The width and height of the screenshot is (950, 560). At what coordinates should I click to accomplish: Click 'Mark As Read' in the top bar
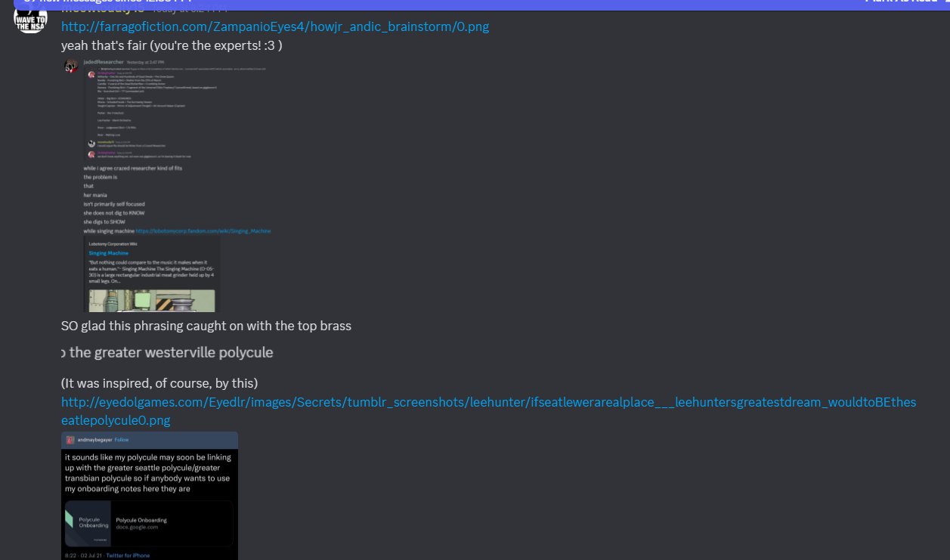[x=902, y=2]
